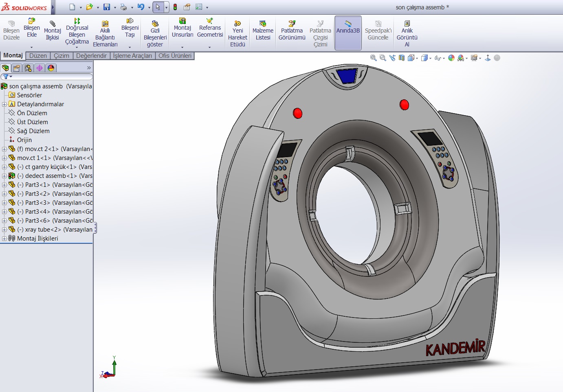Click the Undo arrow icon

click(141, 7)
